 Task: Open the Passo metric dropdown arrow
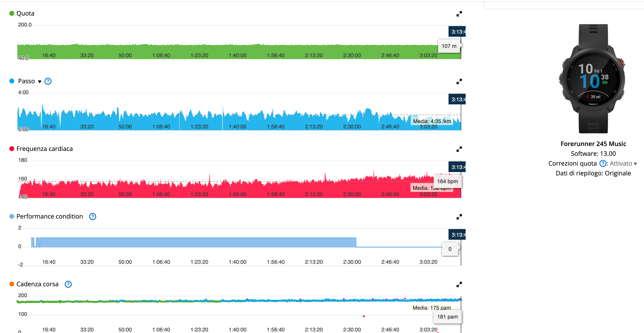(x=40, y=81)
